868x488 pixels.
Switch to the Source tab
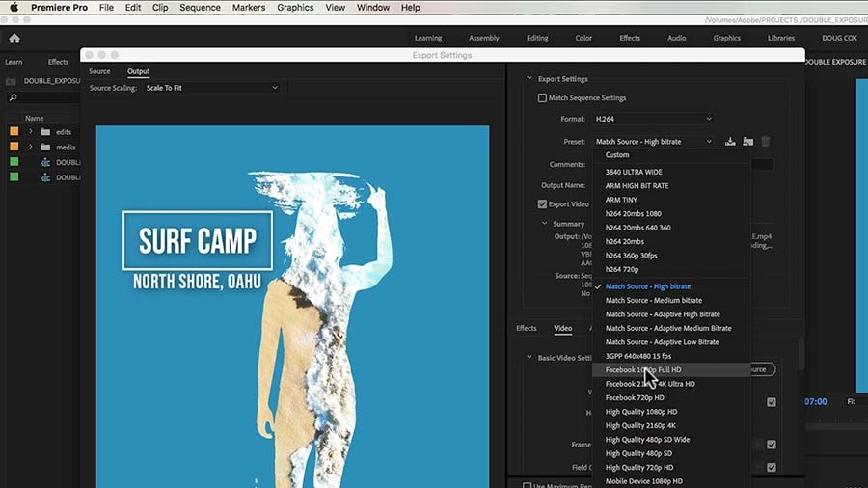point(99,71)
